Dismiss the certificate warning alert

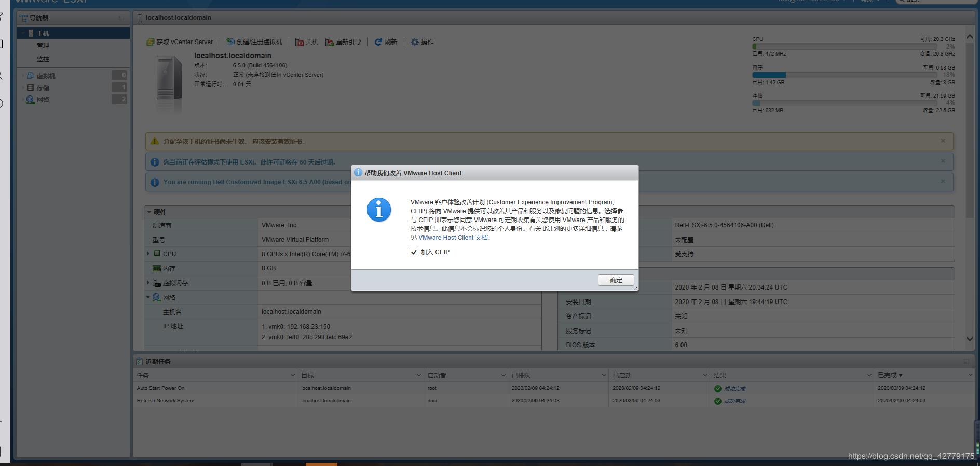943,141
